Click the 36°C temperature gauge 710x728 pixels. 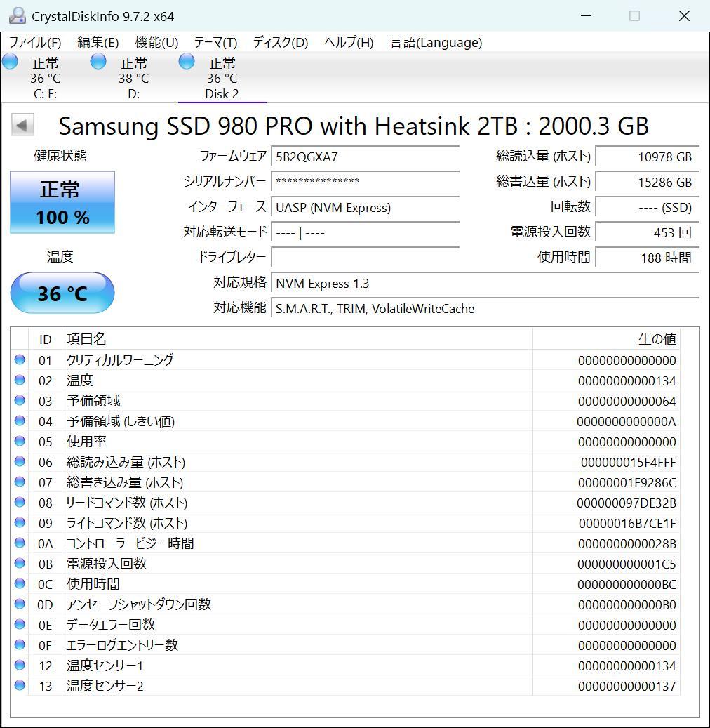pyautogui.click(x=62, y=293)
